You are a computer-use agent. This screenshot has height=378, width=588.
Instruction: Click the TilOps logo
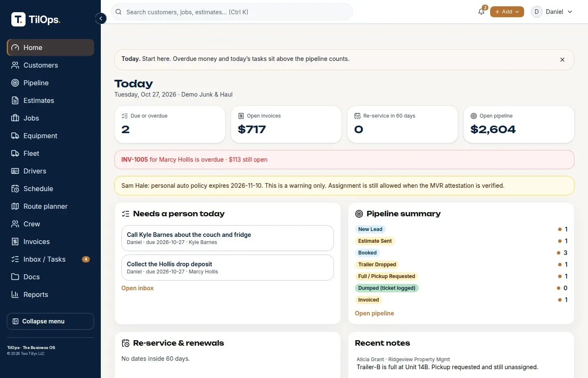click(x=36, y=19)
